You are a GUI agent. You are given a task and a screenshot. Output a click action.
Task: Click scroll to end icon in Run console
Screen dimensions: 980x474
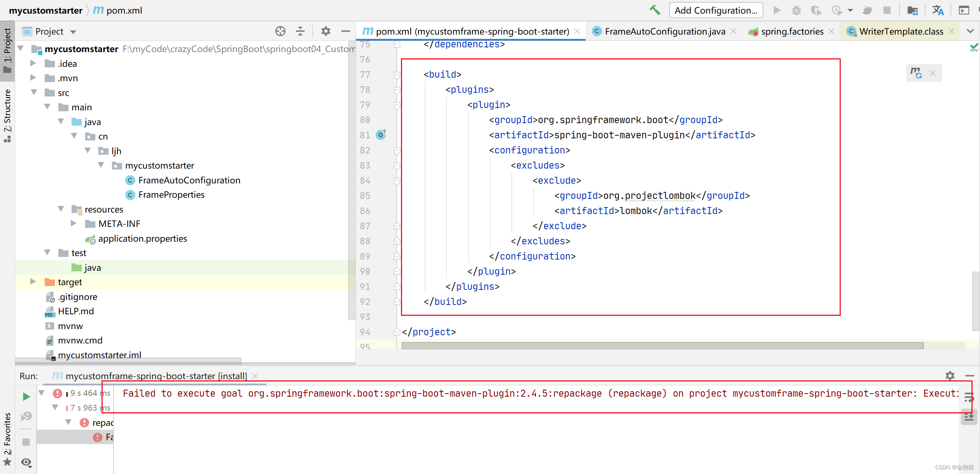[x=969, y=417]
